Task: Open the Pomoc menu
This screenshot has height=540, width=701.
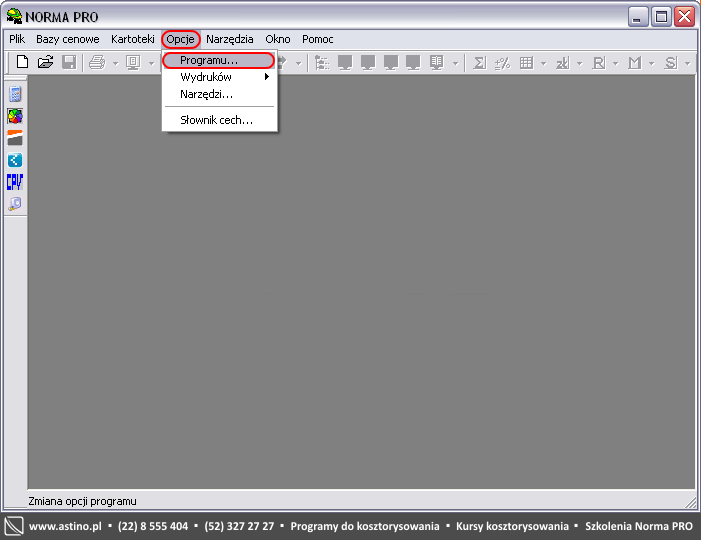Action: pyautogui.click(x=317, y=39)
